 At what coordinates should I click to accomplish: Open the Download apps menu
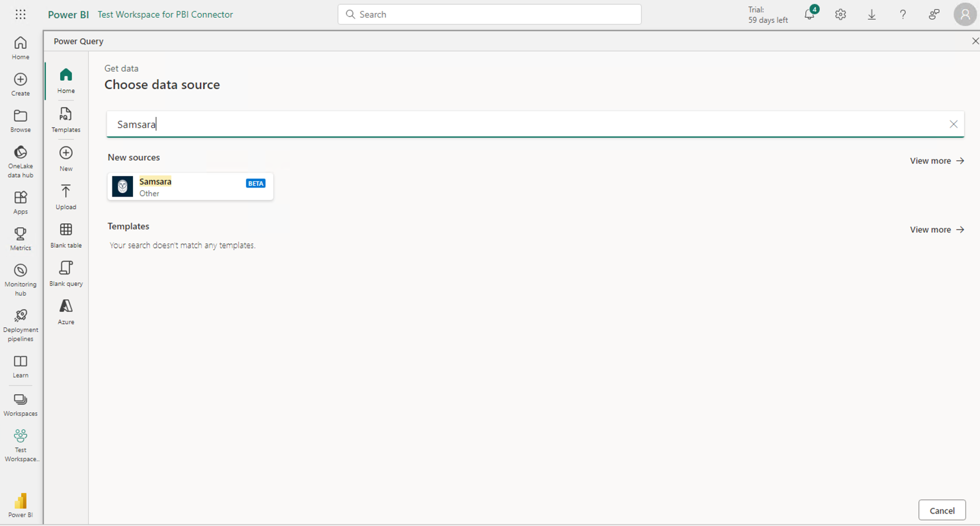(871, 14)
